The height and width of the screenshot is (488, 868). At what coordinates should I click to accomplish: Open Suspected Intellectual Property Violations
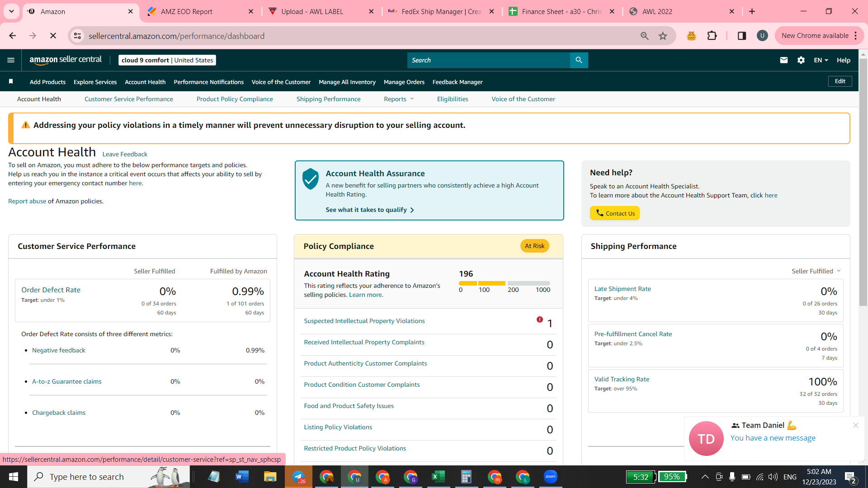pyautogui.click(x=364, y=321)
